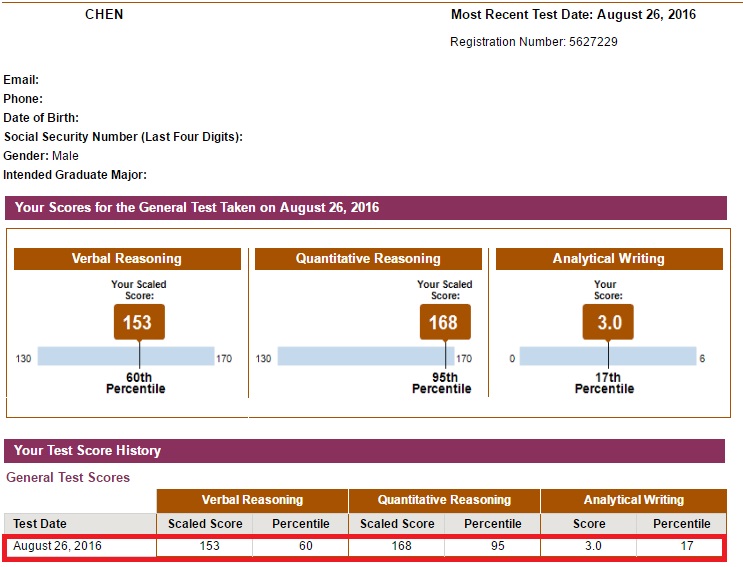Click the 153 cell in history table
Viewport: 743px width, 567px height.
click(x=209, y=546)
